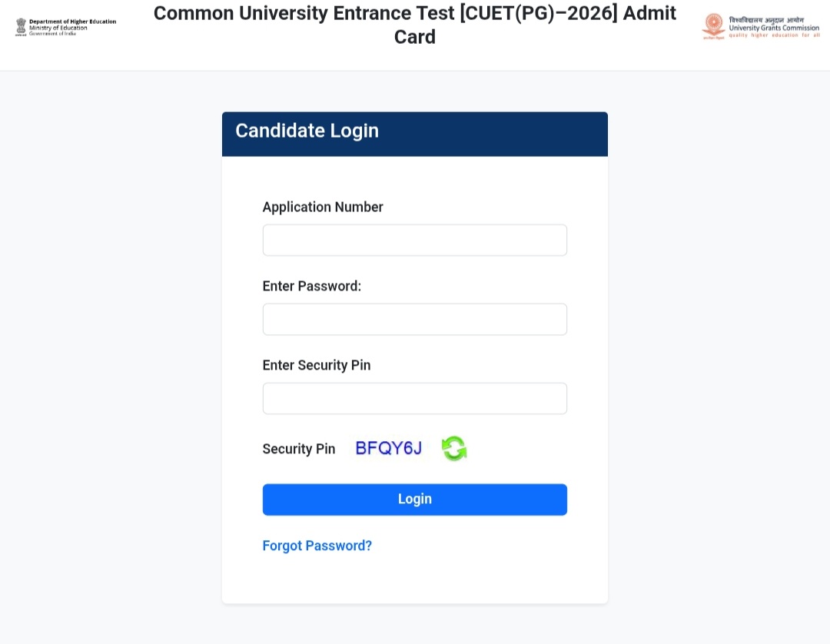Click the green arrows to regenerate Security Pin
This screenshot has height=644, width=830.
pyautogui.click(x=454, y=448)
